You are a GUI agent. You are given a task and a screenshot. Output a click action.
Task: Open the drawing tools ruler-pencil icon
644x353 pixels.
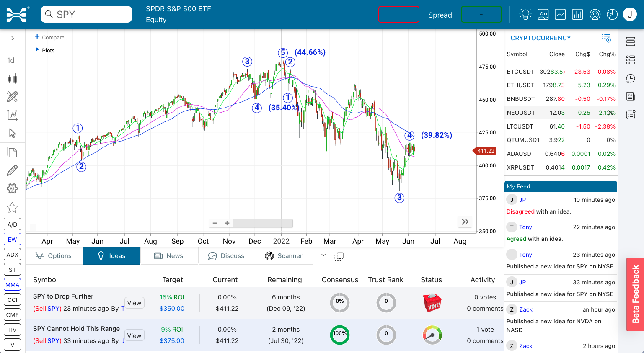[x=12, y=97]
